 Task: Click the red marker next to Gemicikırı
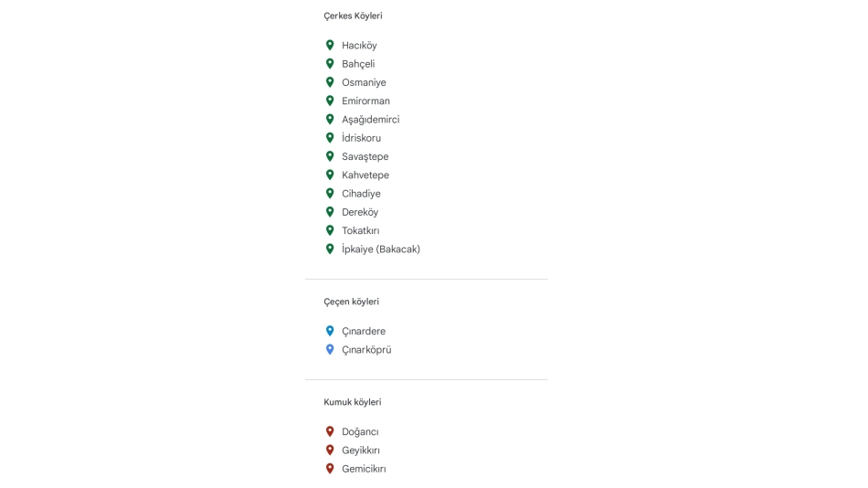(330, 469)
